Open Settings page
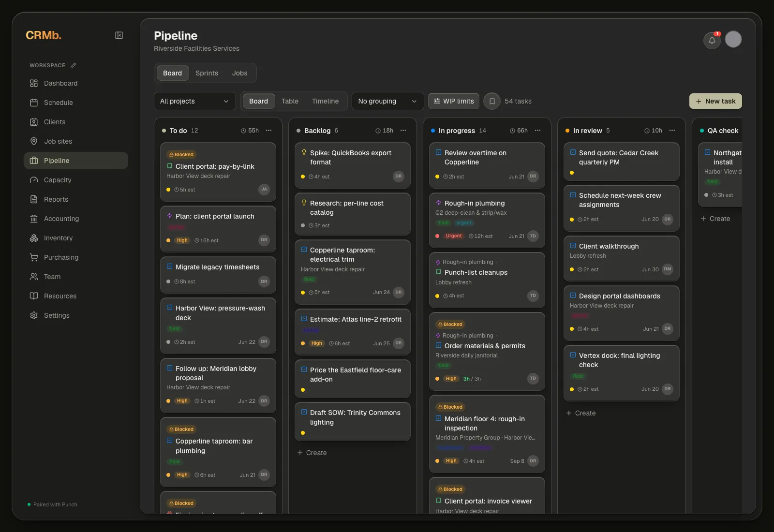Image resolution: width=774 pixels, height=532 pixels. click(x=76, y=315)
